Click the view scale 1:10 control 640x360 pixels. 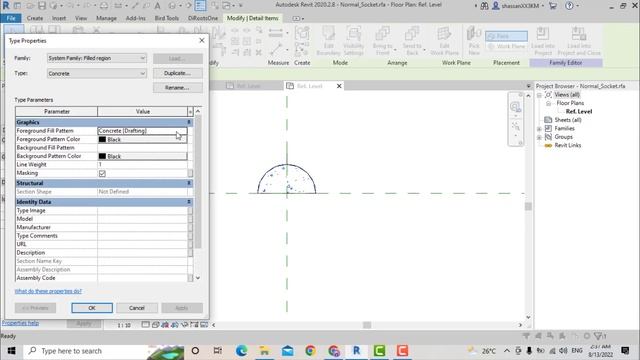click(124, 325)
